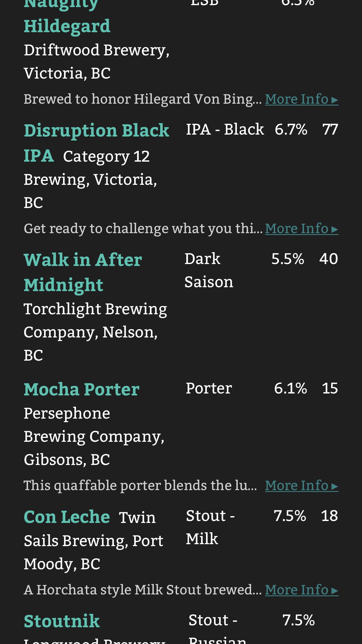Viewport: 362px width, 644px height.
Task: Open the Mocha Porter beer link
Action: pyautogui.click(x=81, y=389)
